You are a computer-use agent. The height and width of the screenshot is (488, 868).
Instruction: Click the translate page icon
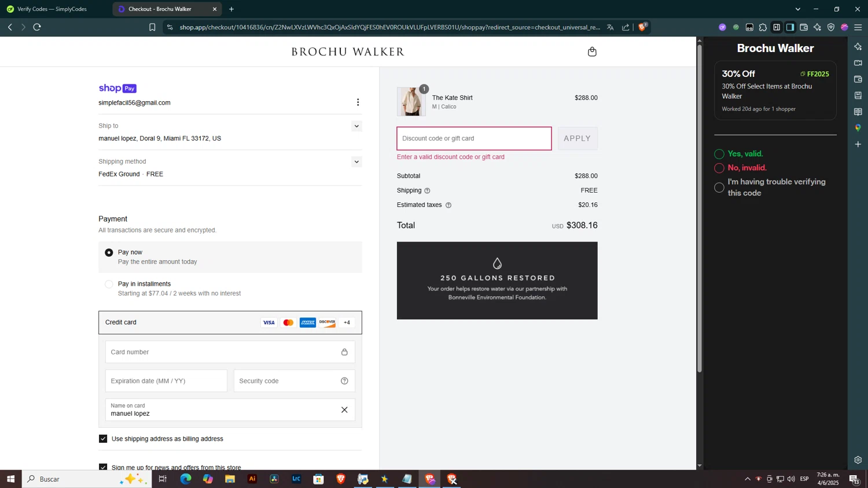coord(610,27)
